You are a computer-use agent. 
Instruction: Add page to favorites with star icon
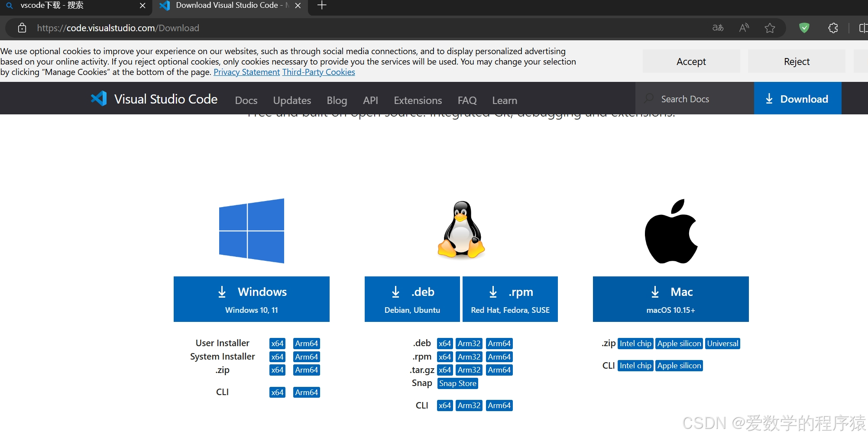770,28
